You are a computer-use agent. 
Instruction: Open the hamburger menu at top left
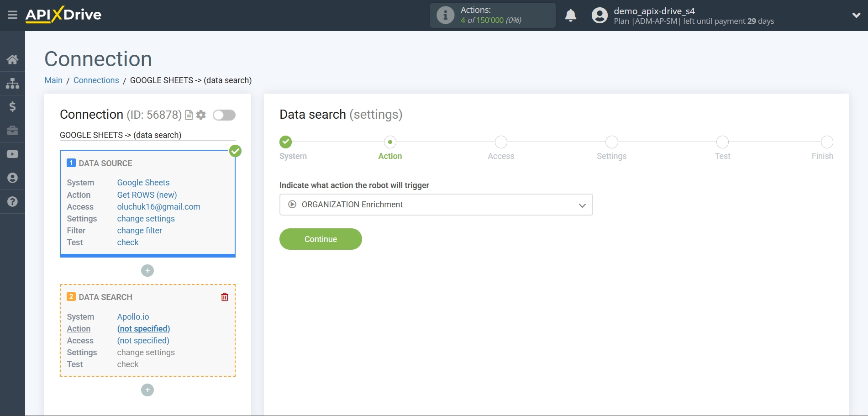(12, 15)
